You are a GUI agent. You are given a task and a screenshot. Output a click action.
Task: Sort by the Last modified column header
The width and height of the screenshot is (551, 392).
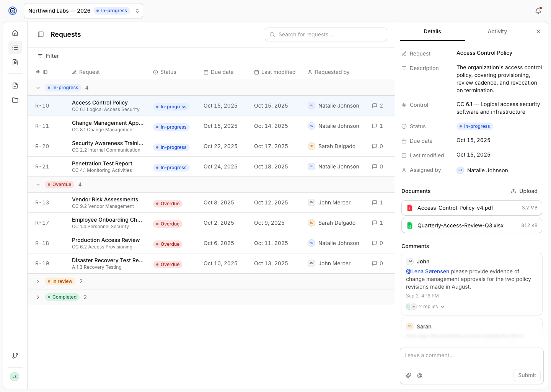coord(275,72)
